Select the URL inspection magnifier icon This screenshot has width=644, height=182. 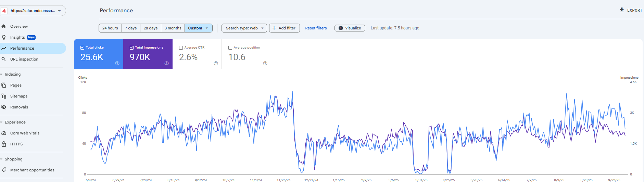[4, 59]
